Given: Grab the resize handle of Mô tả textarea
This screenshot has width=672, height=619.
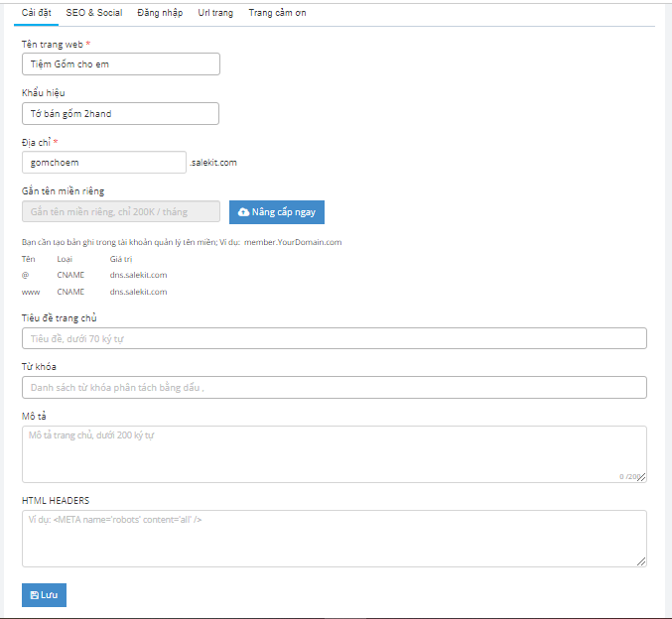Looking at the screenshot, I should pos(642,478).
